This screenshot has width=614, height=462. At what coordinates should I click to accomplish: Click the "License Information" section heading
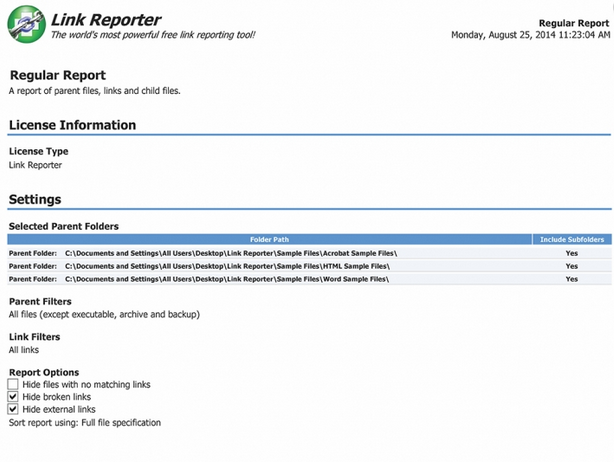click(72, 125)
